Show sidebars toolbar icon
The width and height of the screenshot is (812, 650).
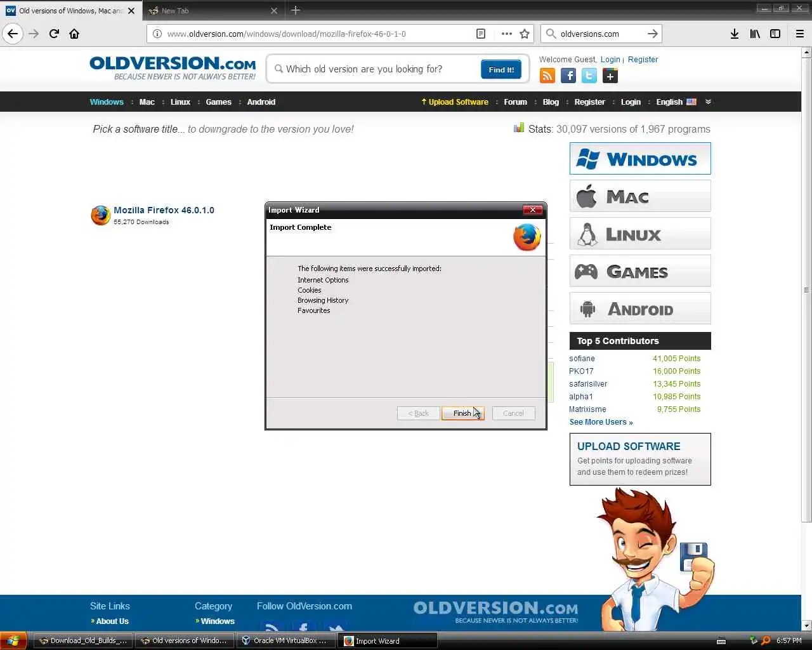(775, 34)
